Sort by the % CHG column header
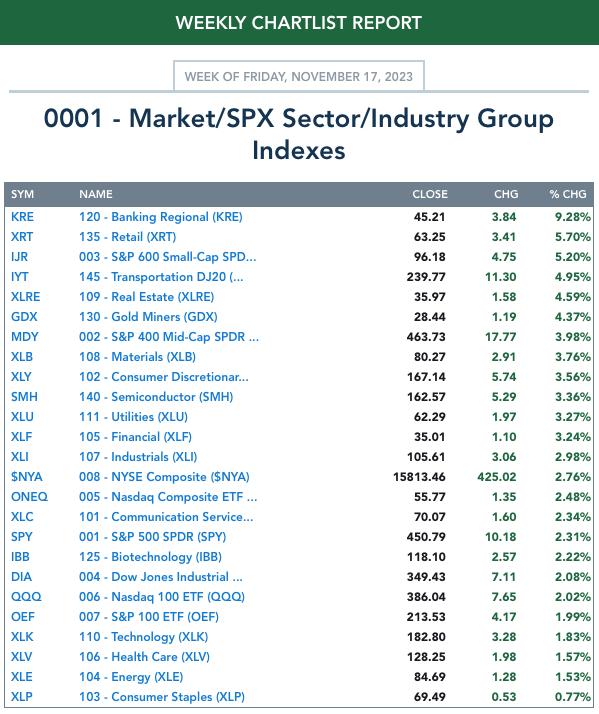 coord(568,194)
